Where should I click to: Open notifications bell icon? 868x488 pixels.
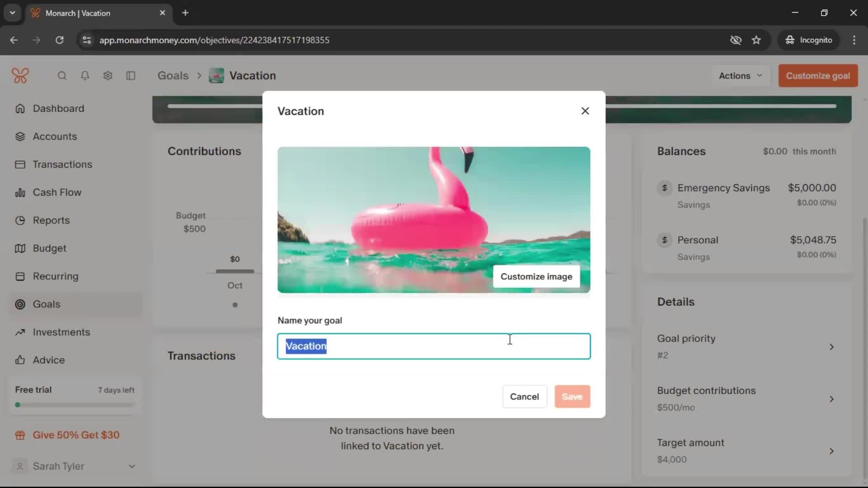(x=85, y=75)
